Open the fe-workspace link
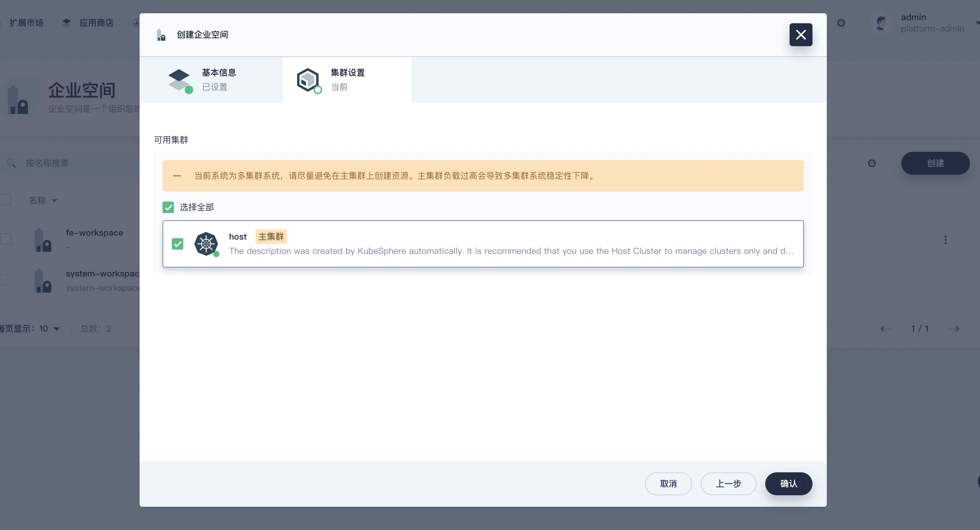 (94, 233)
